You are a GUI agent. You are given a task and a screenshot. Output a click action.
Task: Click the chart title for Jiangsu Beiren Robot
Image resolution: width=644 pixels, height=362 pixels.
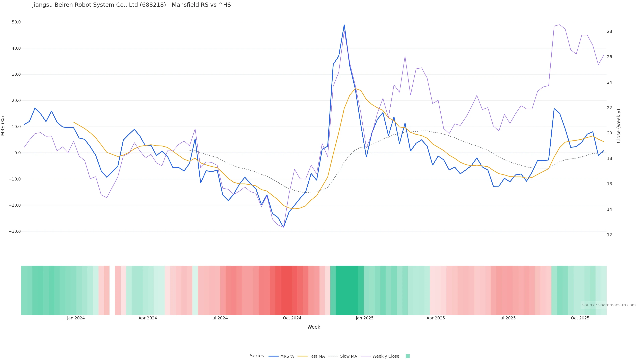[132, 5]
